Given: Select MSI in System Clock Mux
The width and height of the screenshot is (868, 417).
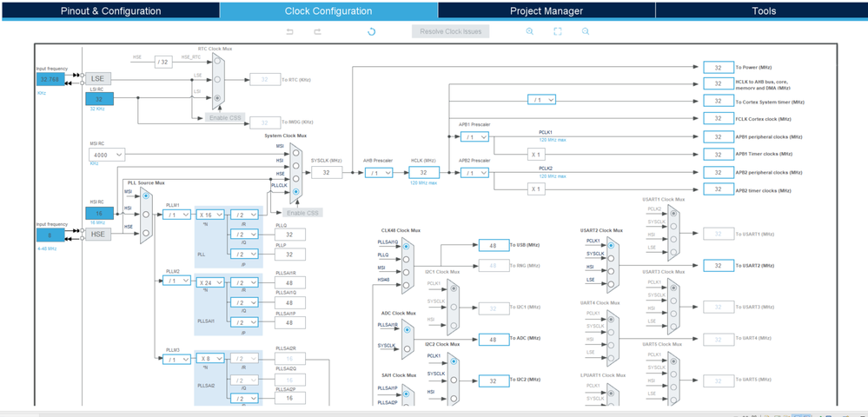Looking at the screenshot, I should 296,152.
